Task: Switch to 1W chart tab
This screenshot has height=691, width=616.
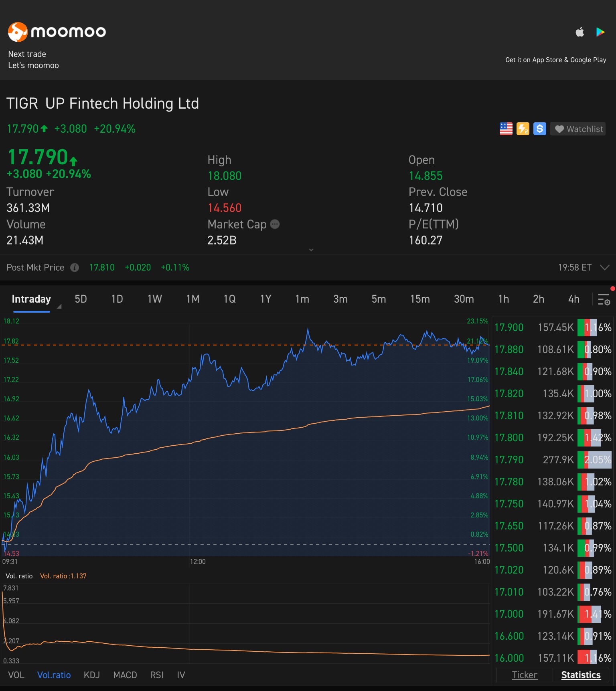Action: [x=155, y=299]
